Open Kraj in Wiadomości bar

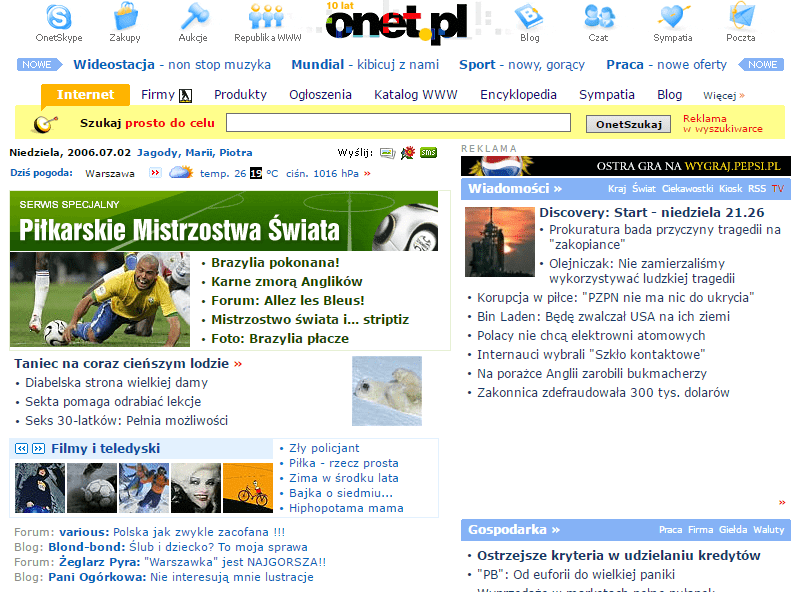coord(617,189)
